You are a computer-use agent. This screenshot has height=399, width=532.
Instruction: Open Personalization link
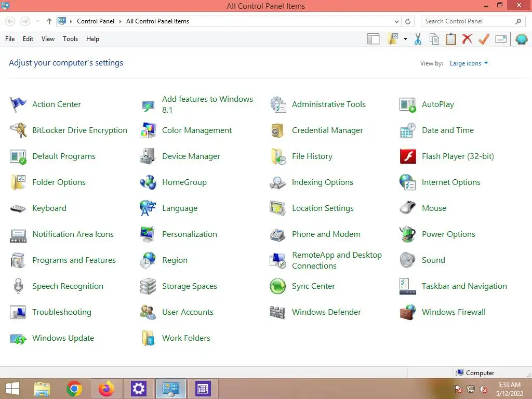pos(189,234)
